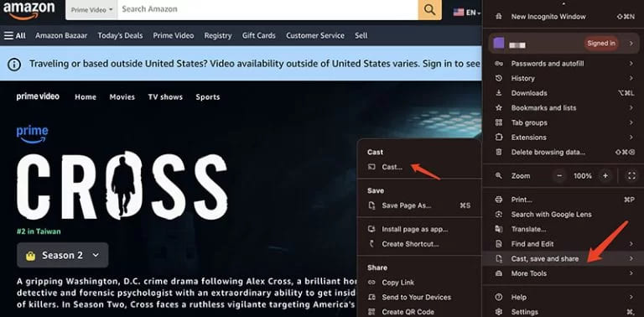644x317 pixels.
Task: Click the purple profile avatar
Action: pyautogui.click(x=499, y=43)
